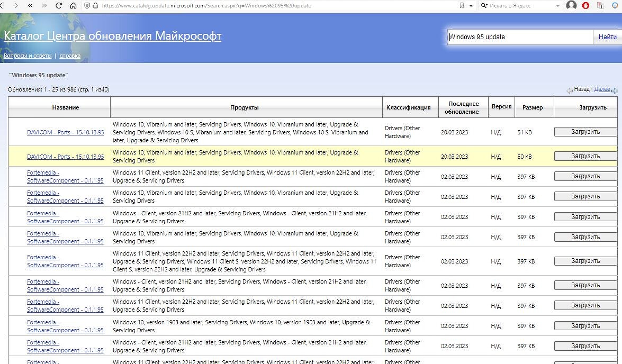Viewport: 622px width, 364px height.
Task: Open the browser home page icon
Action: [x=73, y=5]
